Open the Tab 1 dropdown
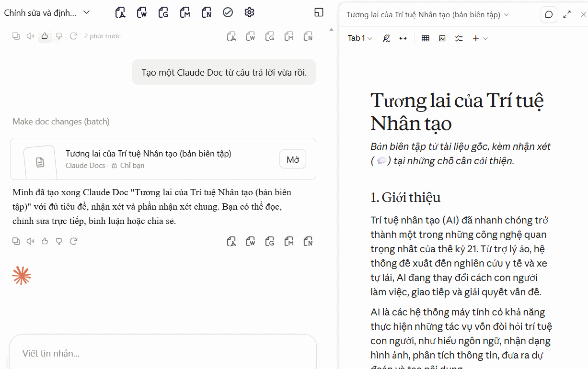Screen dimensions: 588x369 360,38
